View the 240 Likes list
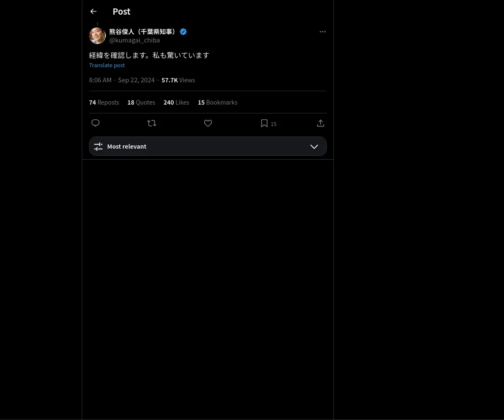Viewport: 504px width, 420px height. coord(176,102)
